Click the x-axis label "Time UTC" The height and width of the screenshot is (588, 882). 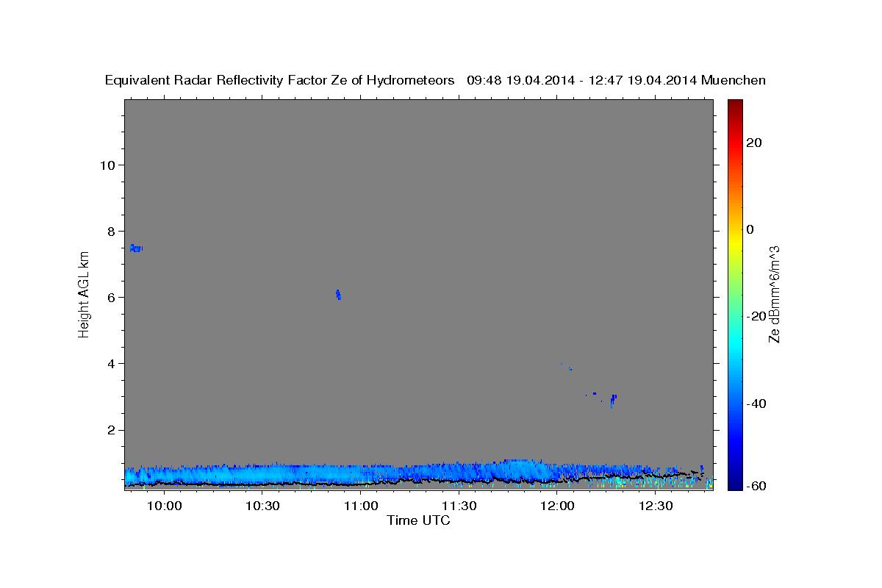pos(418,520)
